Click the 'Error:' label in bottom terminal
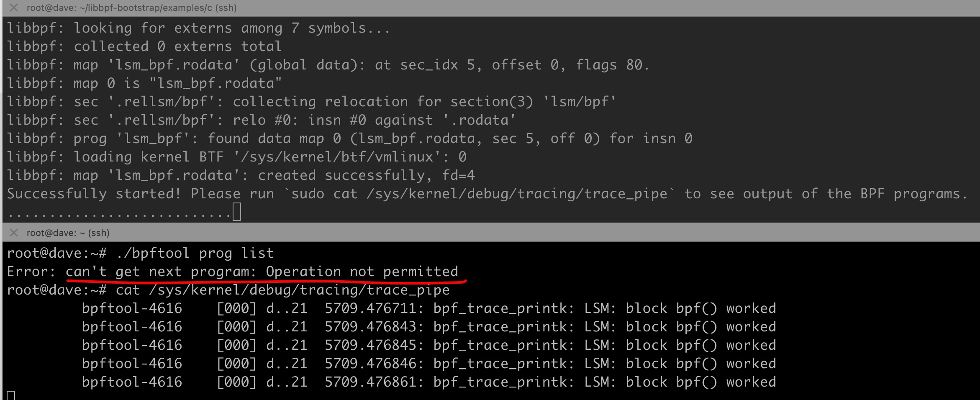This screenshot has width=980, height=400. click(31, 272)
